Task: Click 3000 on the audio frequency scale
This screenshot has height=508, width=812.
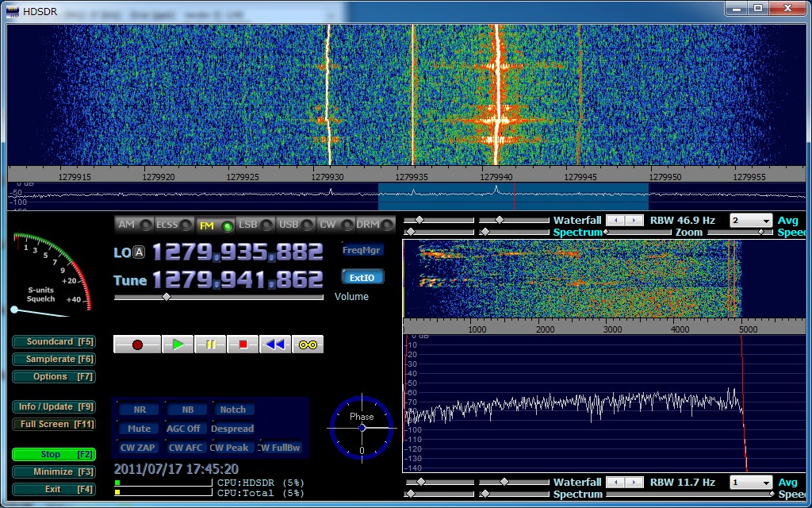Action: pyautogui.click(x=613, y=329)
